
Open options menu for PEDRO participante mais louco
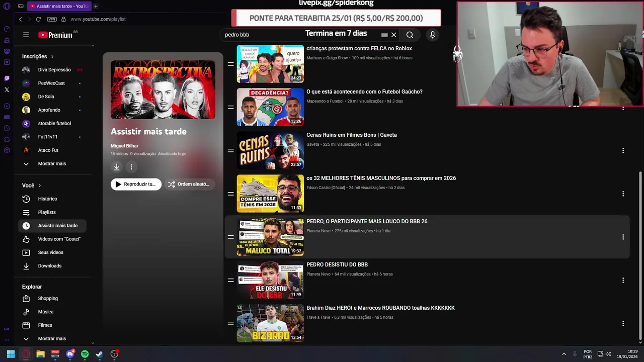[x=623, y=237]
